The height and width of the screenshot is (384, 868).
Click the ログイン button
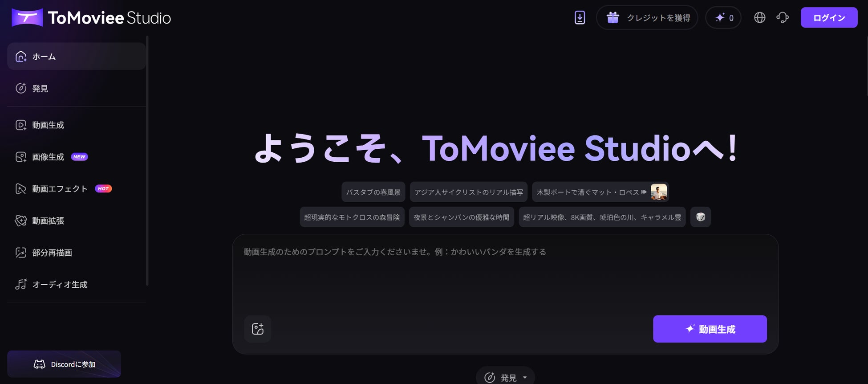click(829, 18)
